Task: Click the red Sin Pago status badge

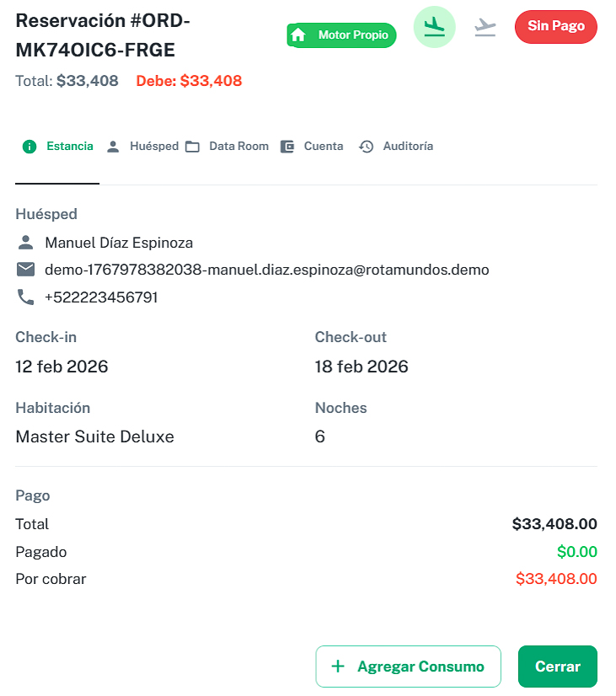Action: click(x=555, y=26)
